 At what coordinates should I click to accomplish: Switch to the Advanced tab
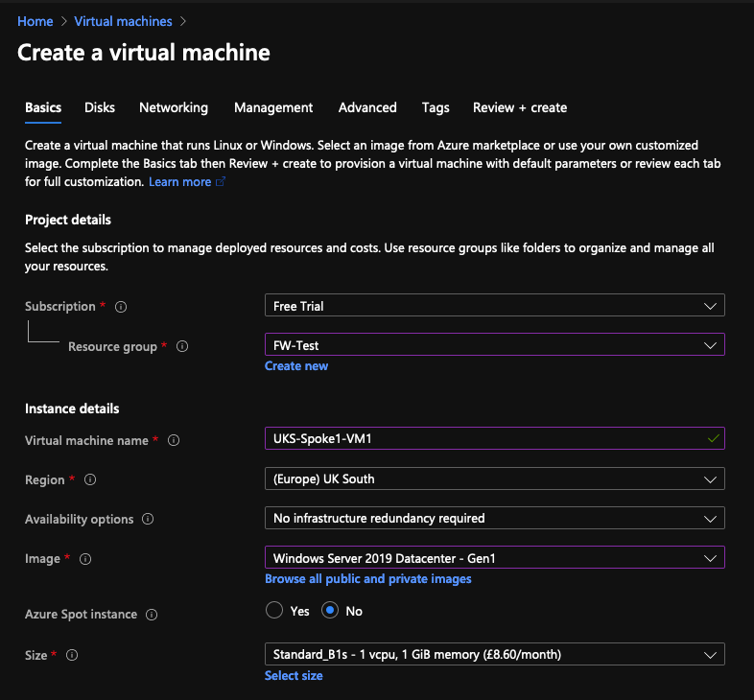(367, 107)
